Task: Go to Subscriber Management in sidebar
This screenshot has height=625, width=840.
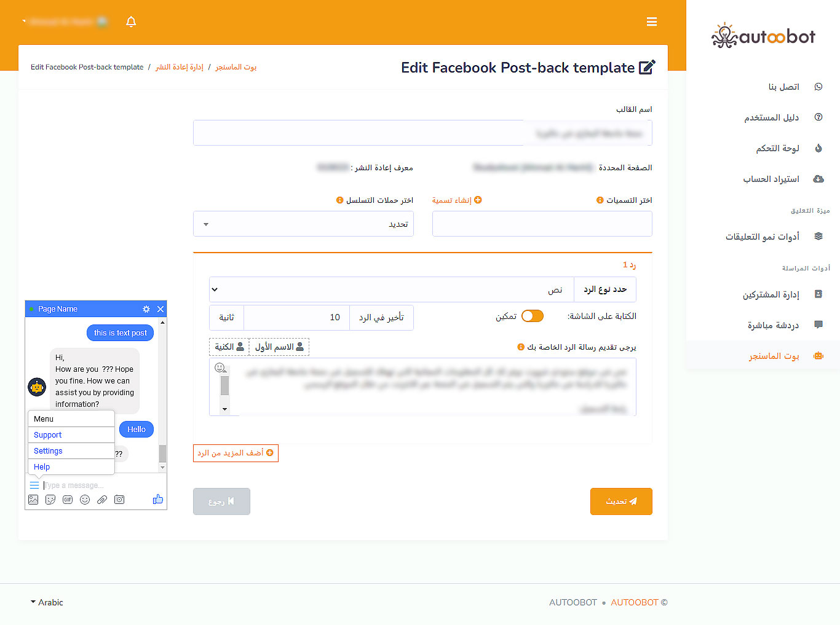Action: click(771, 294)
